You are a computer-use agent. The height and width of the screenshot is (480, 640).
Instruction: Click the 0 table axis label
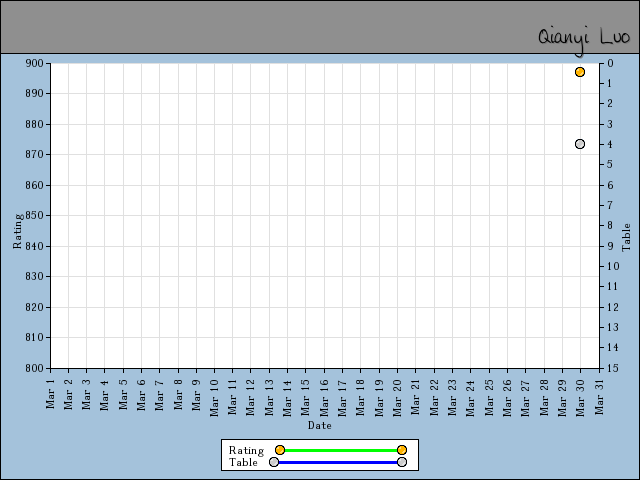tap(611, 63)
